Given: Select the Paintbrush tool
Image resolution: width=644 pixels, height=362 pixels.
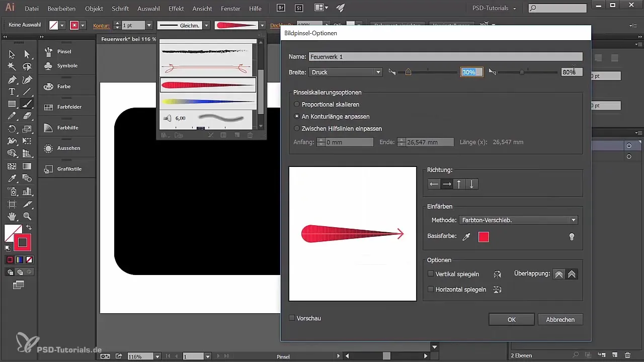Looking at the screenshot, I should [27, 104].
